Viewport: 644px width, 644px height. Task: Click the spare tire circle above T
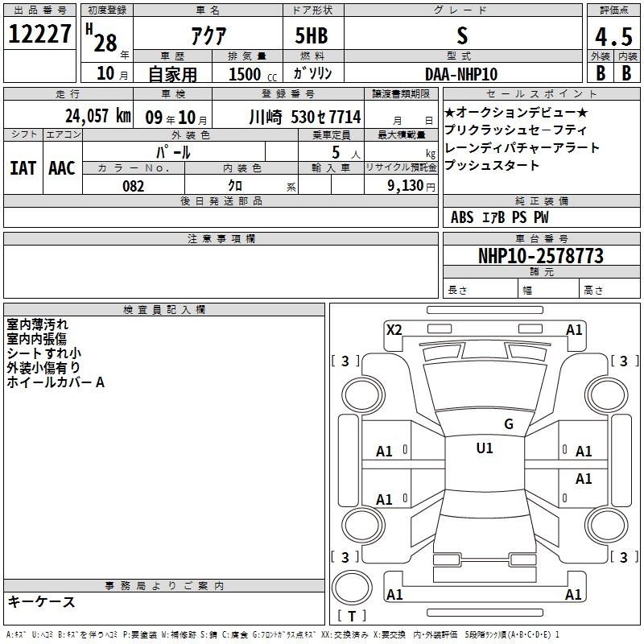(352, 588)
